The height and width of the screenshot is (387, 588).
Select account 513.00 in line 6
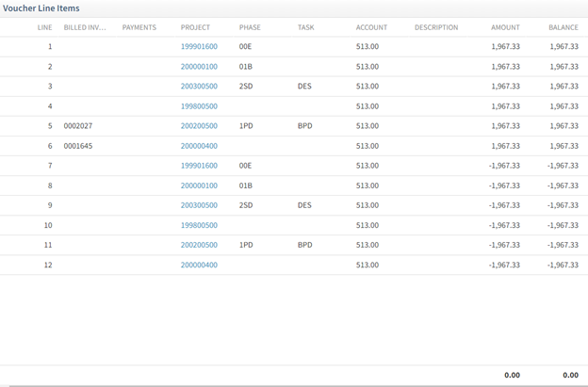367,146
